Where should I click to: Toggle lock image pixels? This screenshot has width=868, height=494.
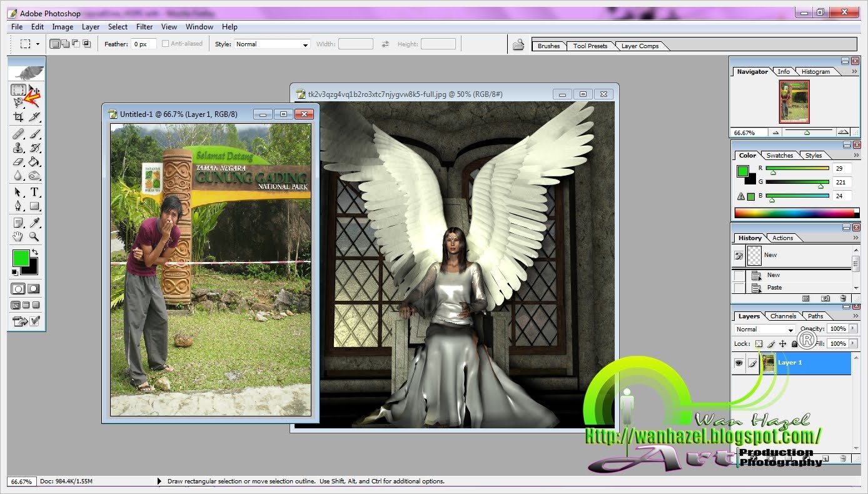[771, 343]
